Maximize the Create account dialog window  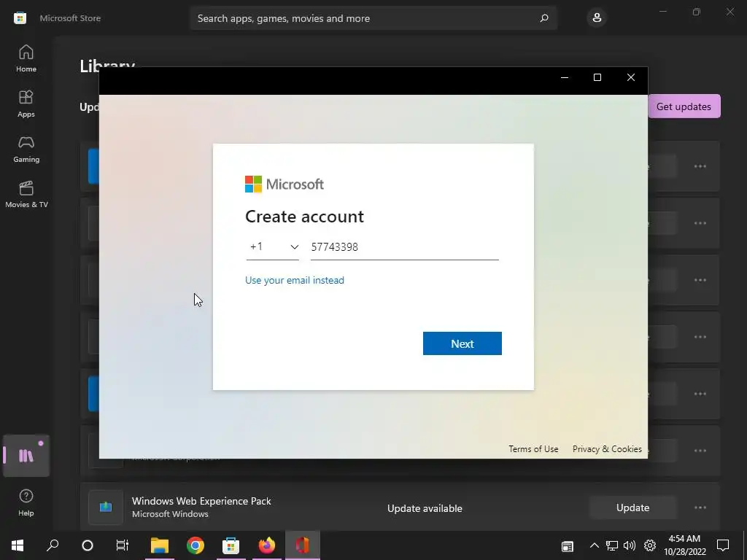pyautogui.click(x=597, y=77)
